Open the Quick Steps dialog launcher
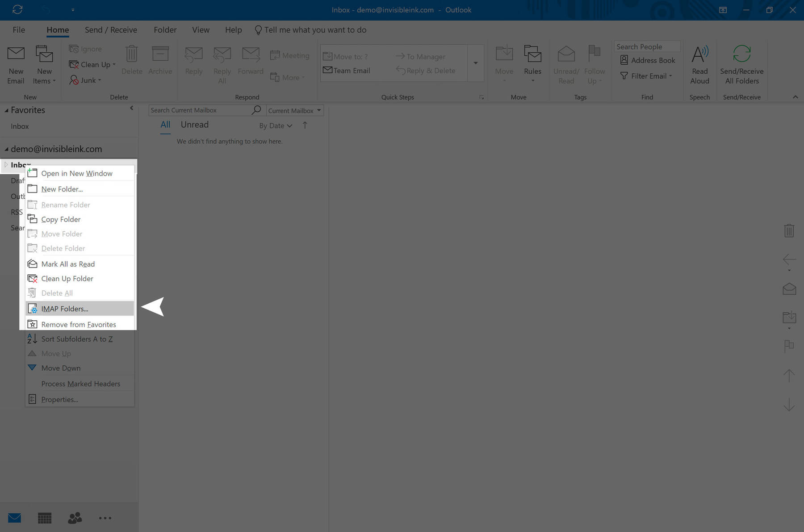 tap(482, 97)
